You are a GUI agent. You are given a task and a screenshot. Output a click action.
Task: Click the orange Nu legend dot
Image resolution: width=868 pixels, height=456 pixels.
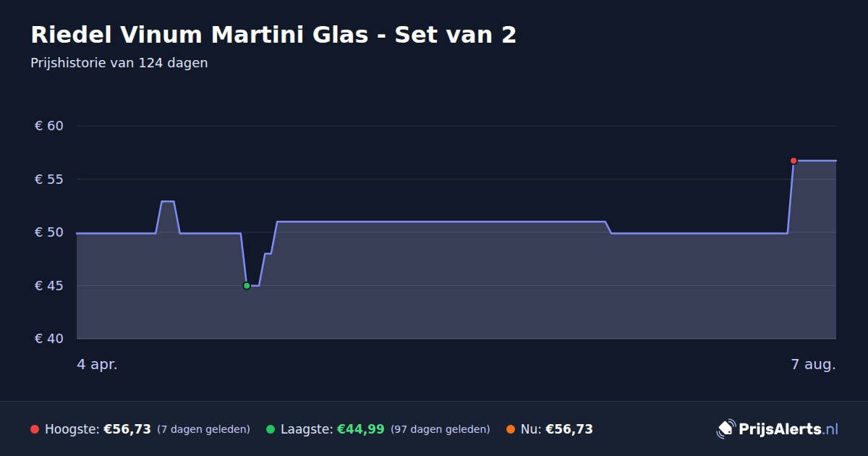tap(511, 429)
